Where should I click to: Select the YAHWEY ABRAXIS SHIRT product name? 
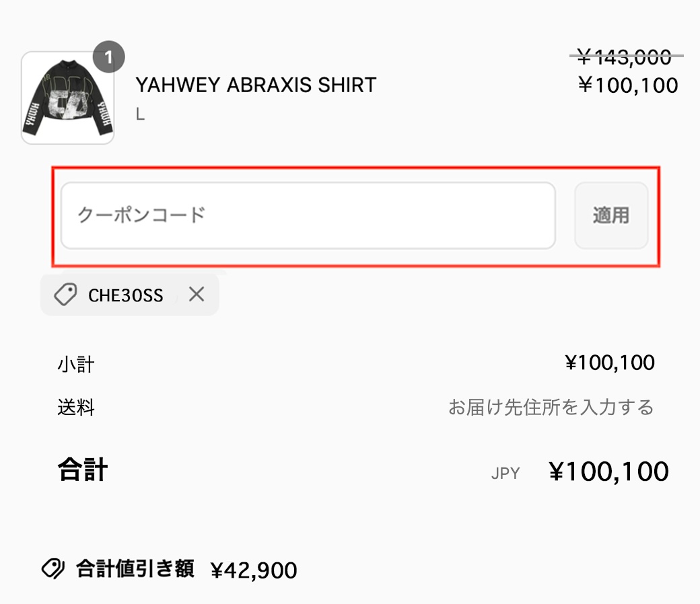click(x=256, y=85)
